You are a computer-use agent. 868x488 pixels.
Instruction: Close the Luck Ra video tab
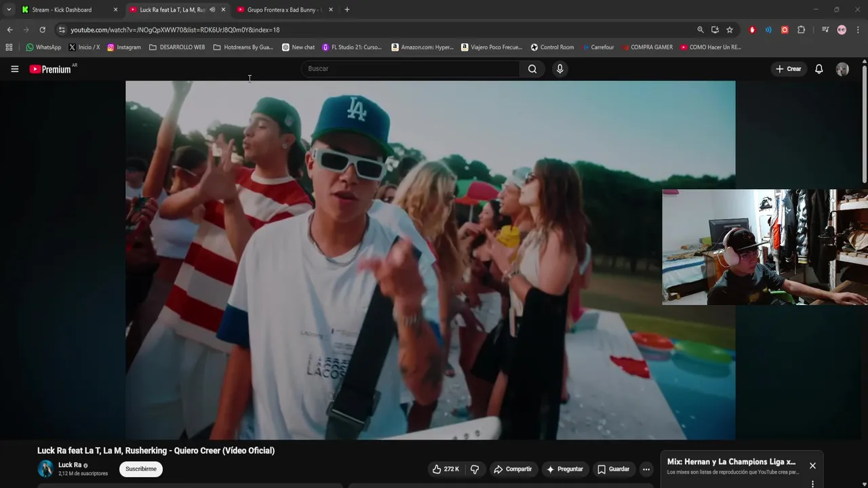[x=223, y=9]
